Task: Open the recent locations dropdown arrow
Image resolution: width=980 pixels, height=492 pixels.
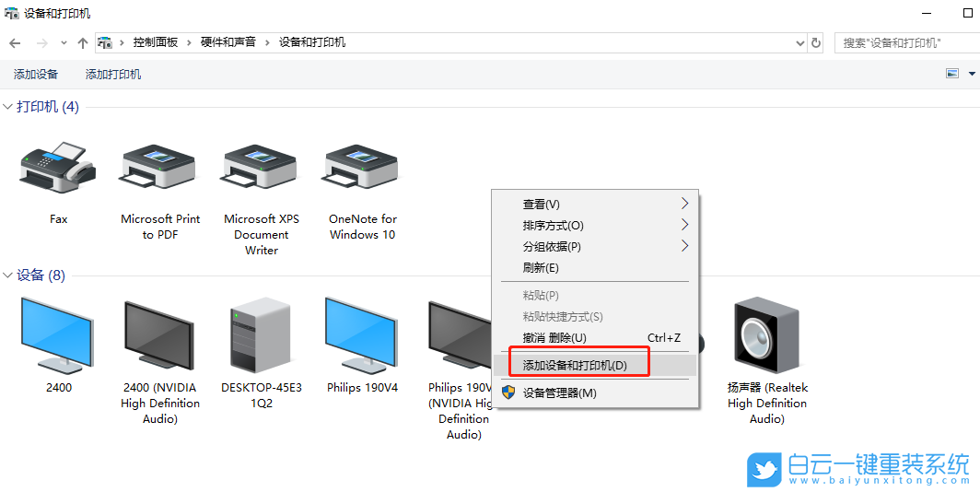Action: point(64,43)
